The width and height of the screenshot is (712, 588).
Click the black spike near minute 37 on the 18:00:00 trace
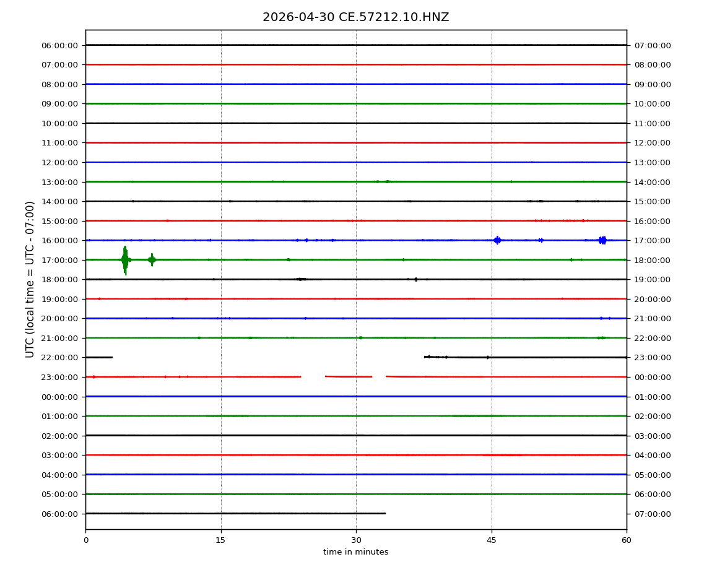tap(415, 279)
